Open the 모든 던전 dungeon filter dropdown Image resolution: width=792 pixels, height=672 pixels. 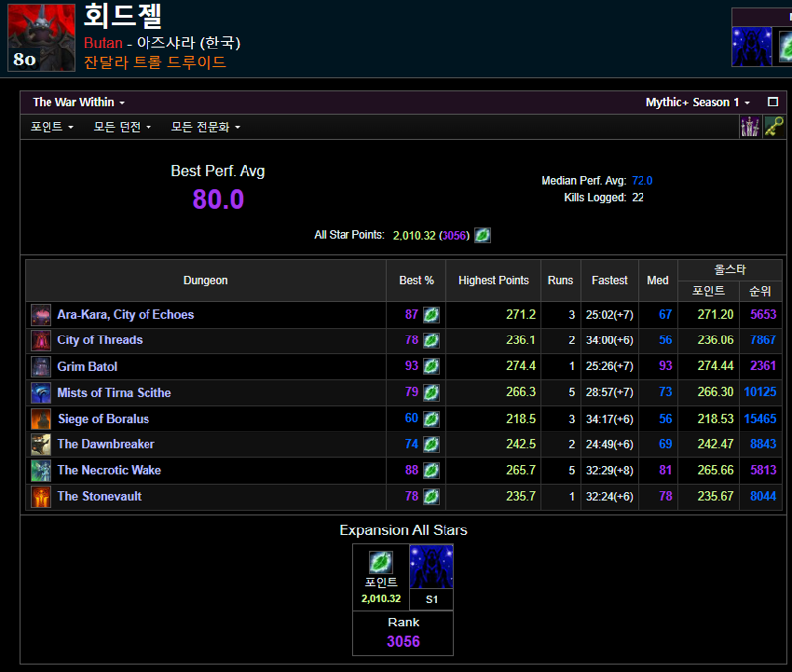(122, 127)
